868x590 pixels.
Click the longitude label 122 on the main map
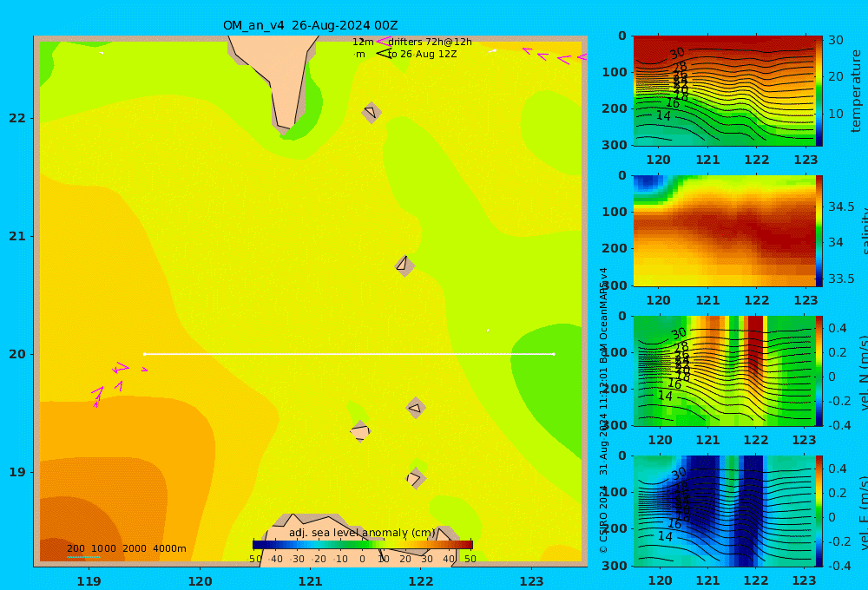(421, 581)
